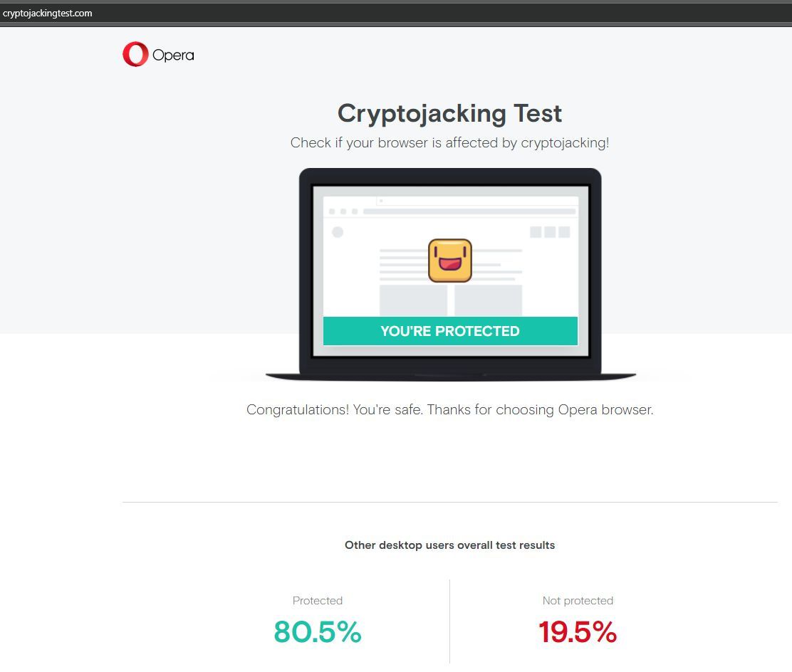This screenshot has height=672, width=792.
Task: Click the Congratulations You're safe message
Action: pos(449,409)
